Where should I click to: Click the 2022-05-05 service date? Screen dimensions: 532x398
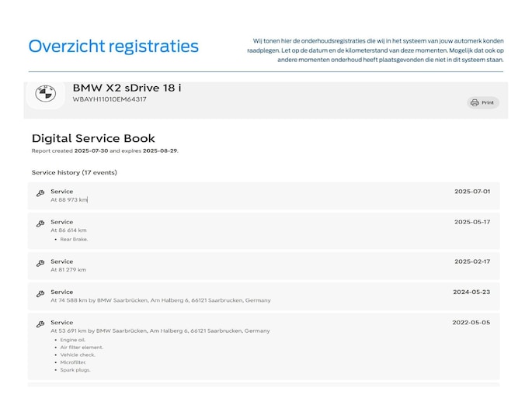pos(471,322)
